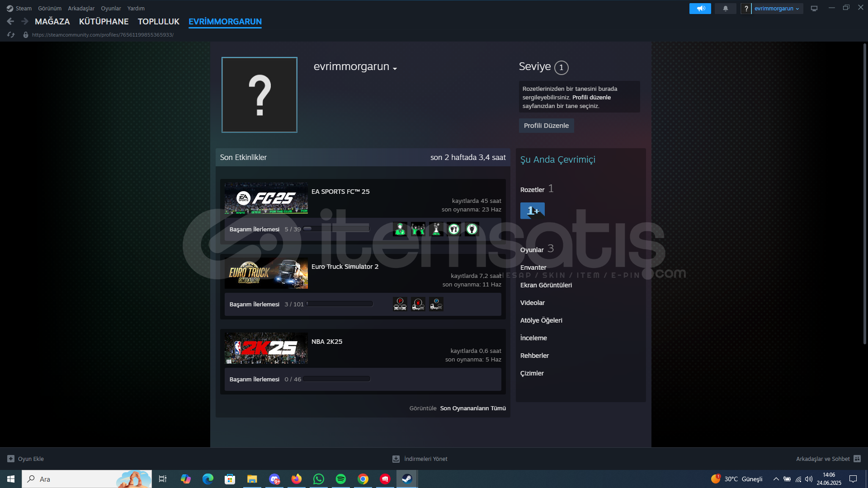Open WhatsApp from the taskbar
Viewport: 868px width, 488px height.
coord(319,479)
